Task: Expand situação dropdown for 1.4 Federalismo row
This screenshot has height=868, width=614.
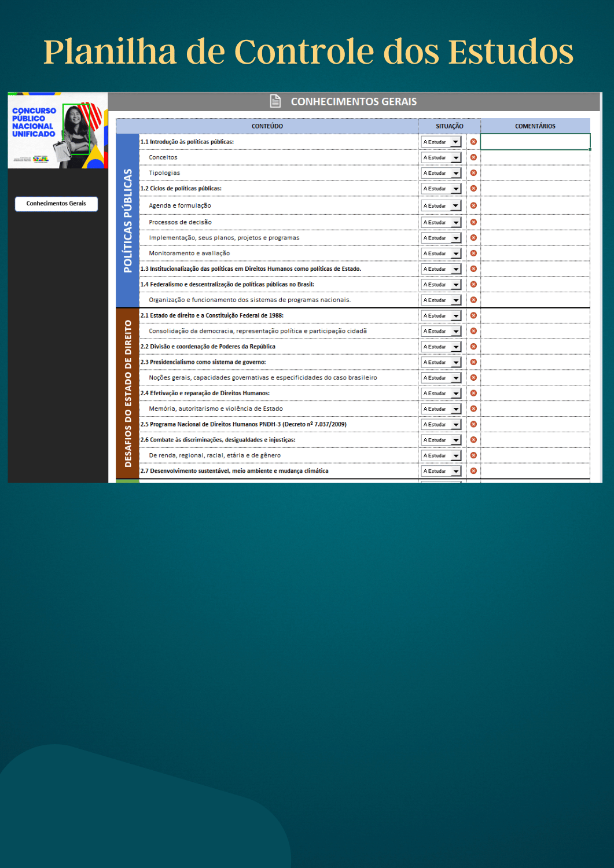Action: pos(455,285)
